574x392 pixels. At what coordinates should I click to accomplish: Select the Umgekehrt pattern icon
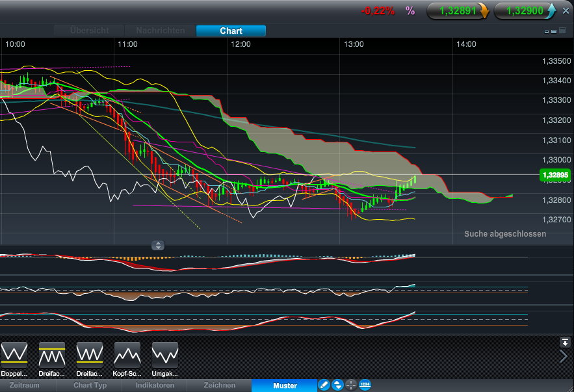click(165, 354)
